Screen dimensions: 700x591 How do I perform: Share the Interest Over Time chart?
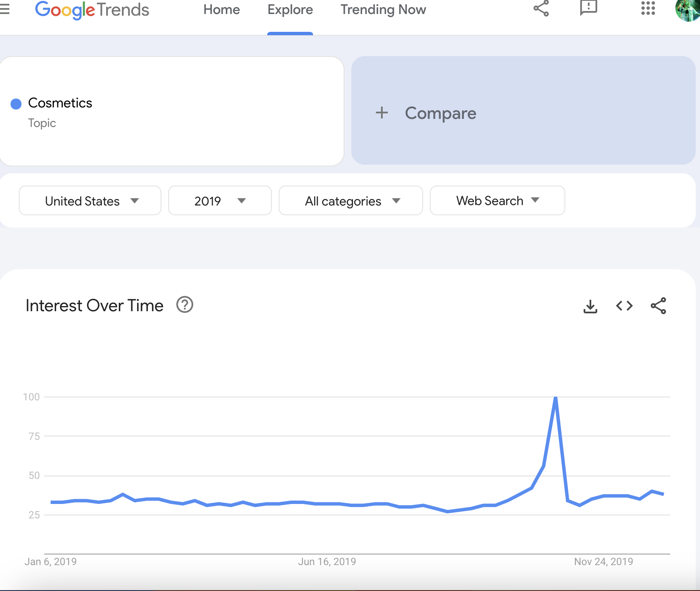[x=658, y=306]
